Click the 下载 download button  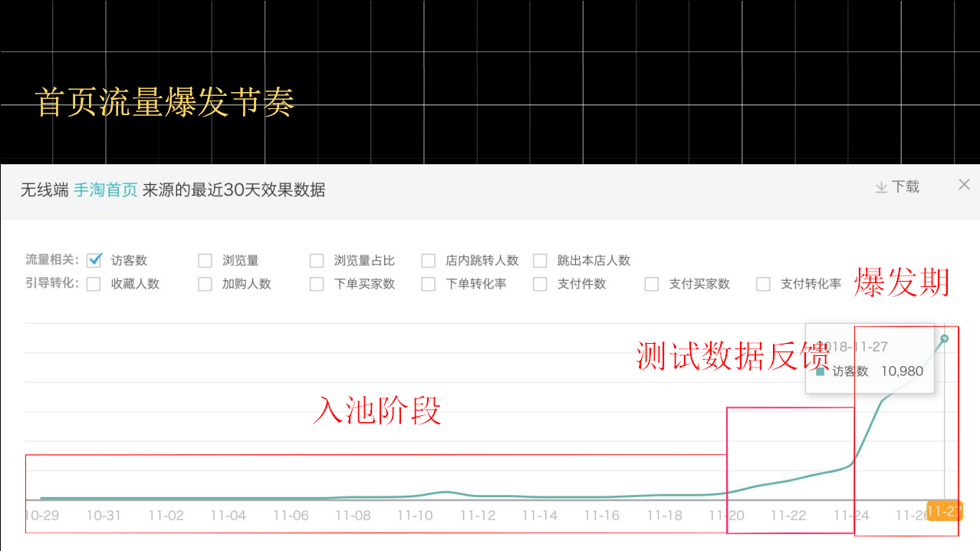click(897, 186)
